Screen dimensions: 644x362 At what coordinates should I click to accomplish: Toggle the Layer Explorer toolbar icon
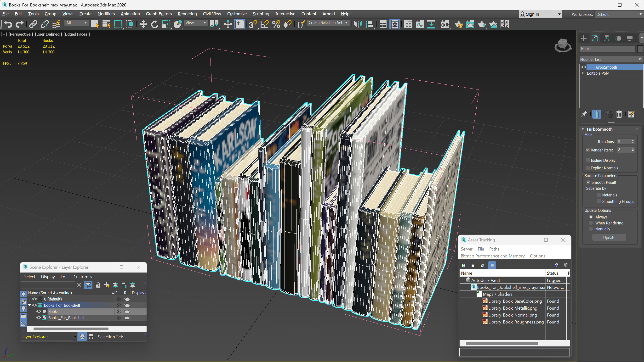pyautogui.click(x=395, y=24)
